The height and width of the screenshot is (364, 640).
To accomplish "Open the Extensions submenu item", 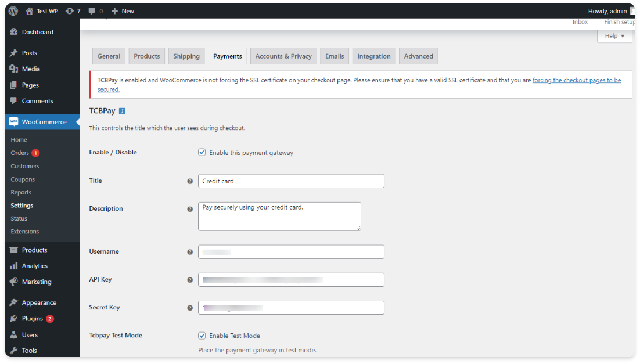I will point(25,232).
